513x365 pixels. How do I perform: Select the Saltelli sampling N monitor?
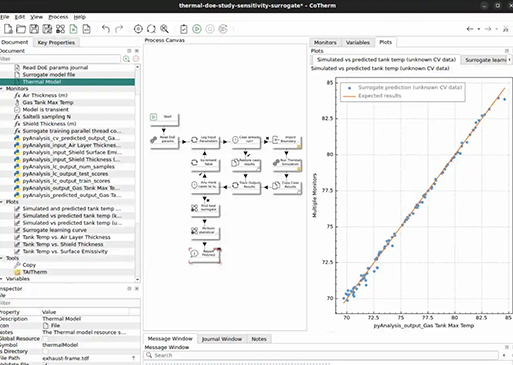pyautogui.click(x=47, y=117)
